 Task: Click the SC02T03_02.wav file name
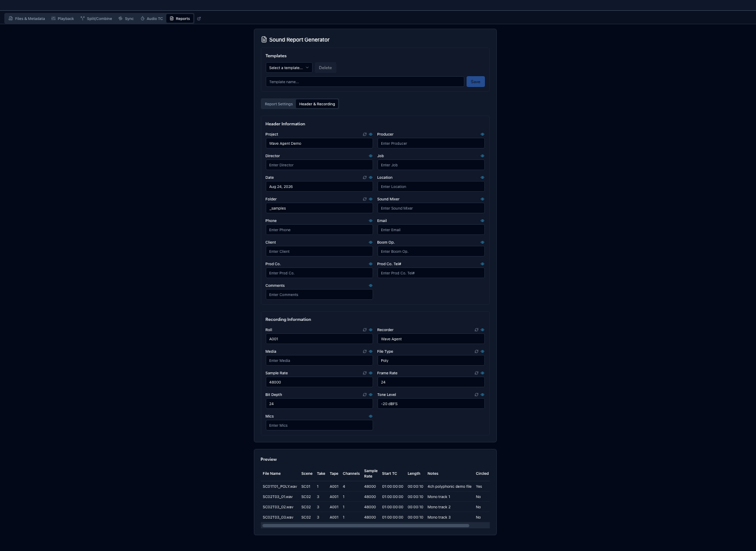tap(278, 507)
